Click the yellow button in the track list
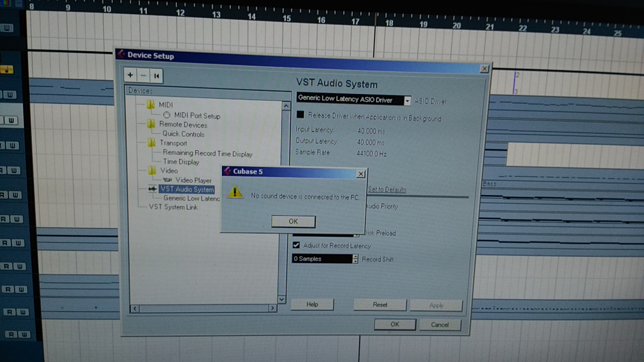 pos(7,69)
